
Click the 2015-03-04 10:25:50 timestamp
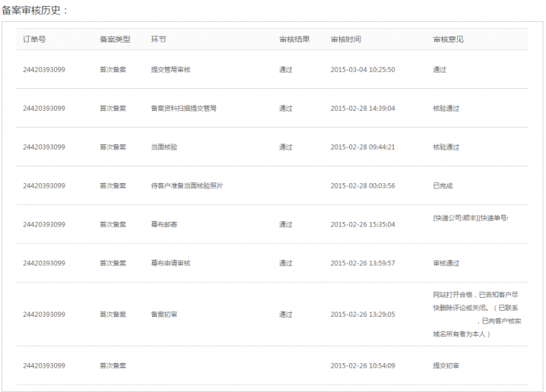point(363,70)
